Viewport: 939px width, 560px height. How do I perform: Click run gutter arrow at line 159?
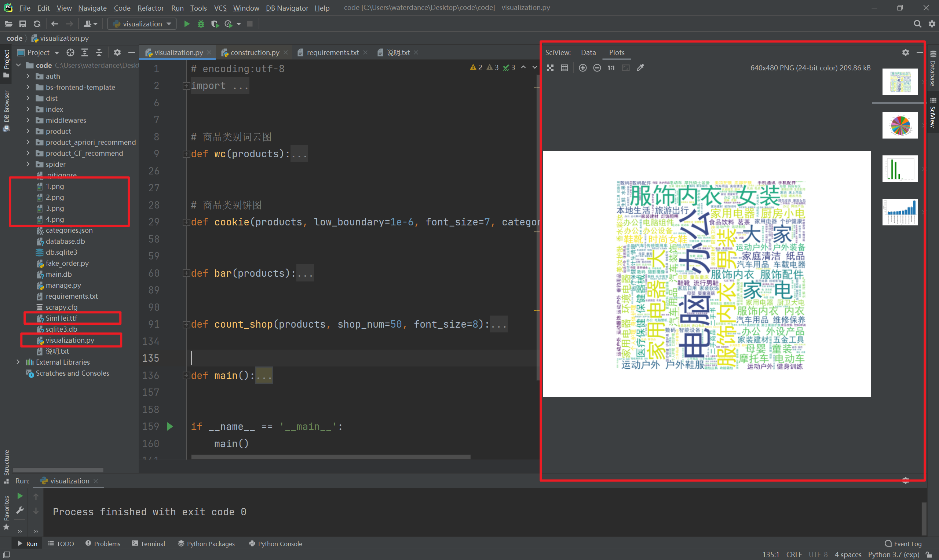tap(170, 427)
